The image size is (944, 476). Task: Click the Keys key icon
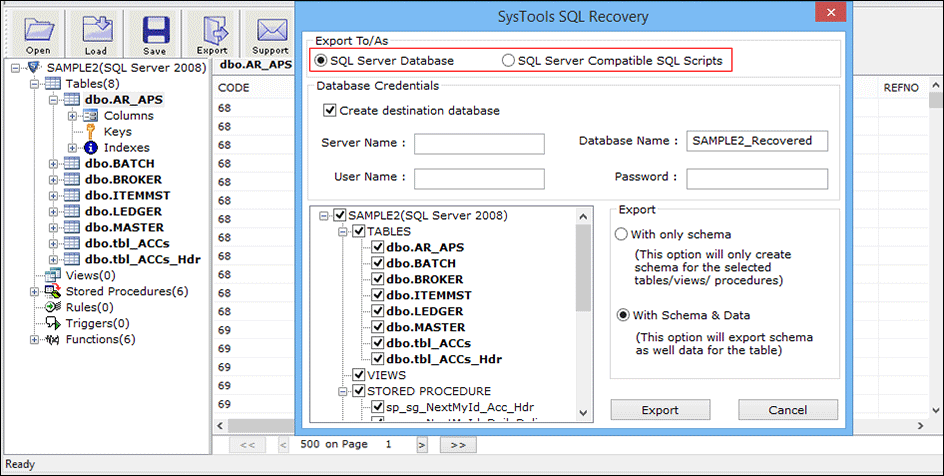(91, 131)
